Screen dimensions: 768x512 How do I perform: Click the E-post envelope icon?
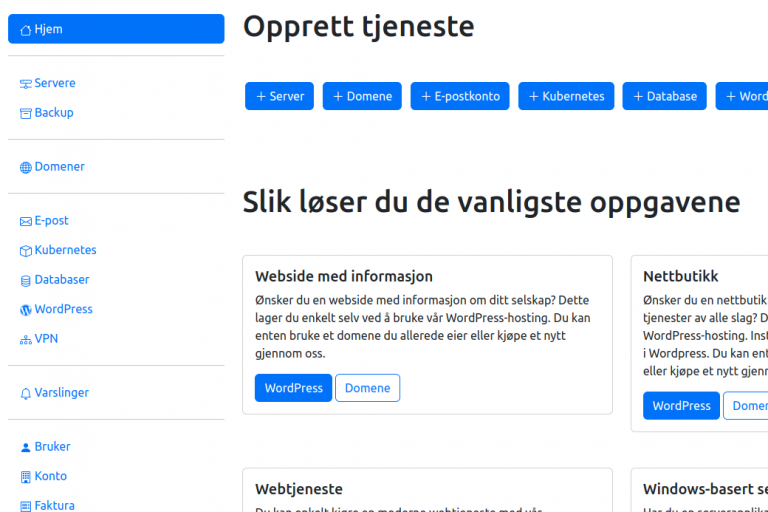point(26,221)
